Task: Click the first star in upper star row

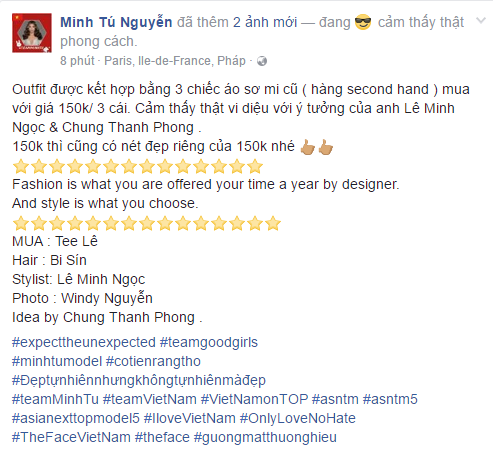Action: [x=21, y=166]
